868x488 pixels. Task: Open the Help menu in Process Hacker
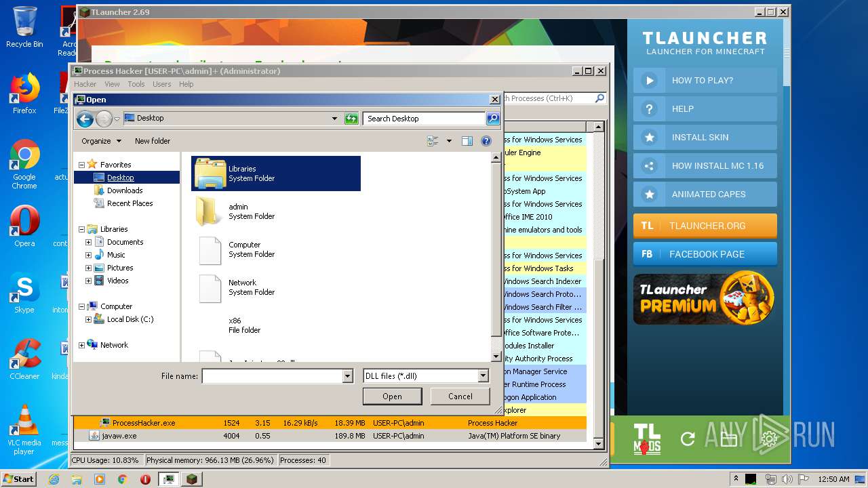(x=186, y=84)
